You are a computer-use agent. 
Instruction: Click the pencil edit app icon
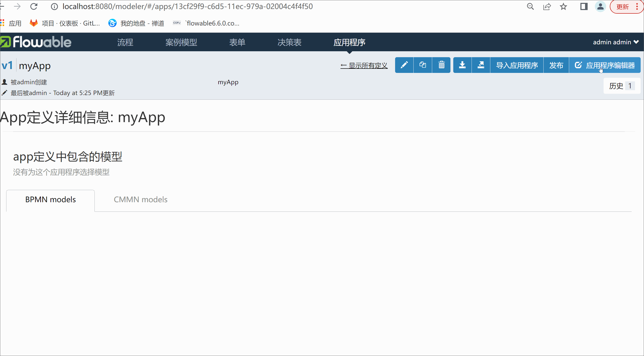click(x=404, y=65)
